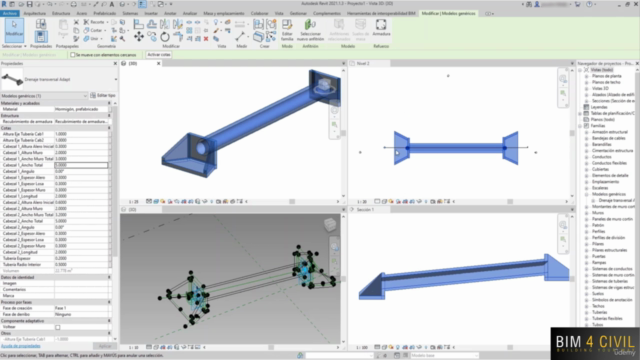Click the vertical scrollbar of the Nivel 2 view
640x360 pixels.
pyautogui.click(x=572, y=133)
